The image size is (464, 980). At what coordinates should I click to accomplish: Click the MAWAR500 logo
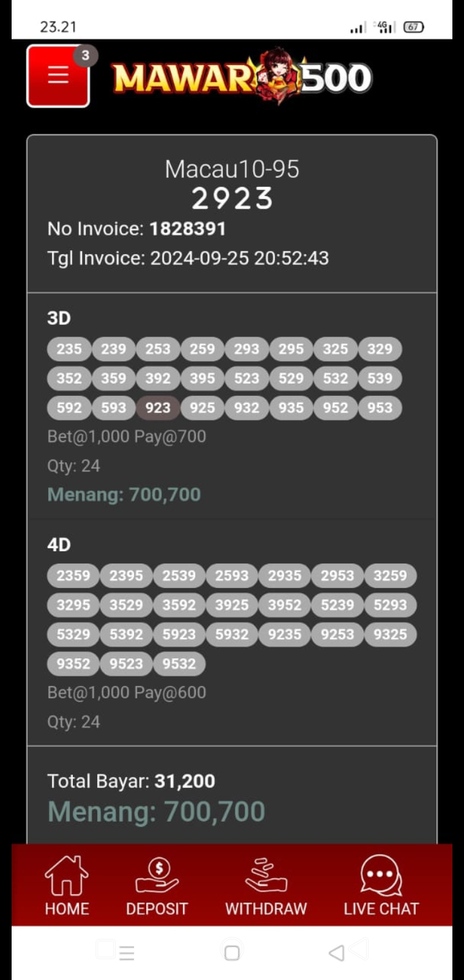pos(242,77)
